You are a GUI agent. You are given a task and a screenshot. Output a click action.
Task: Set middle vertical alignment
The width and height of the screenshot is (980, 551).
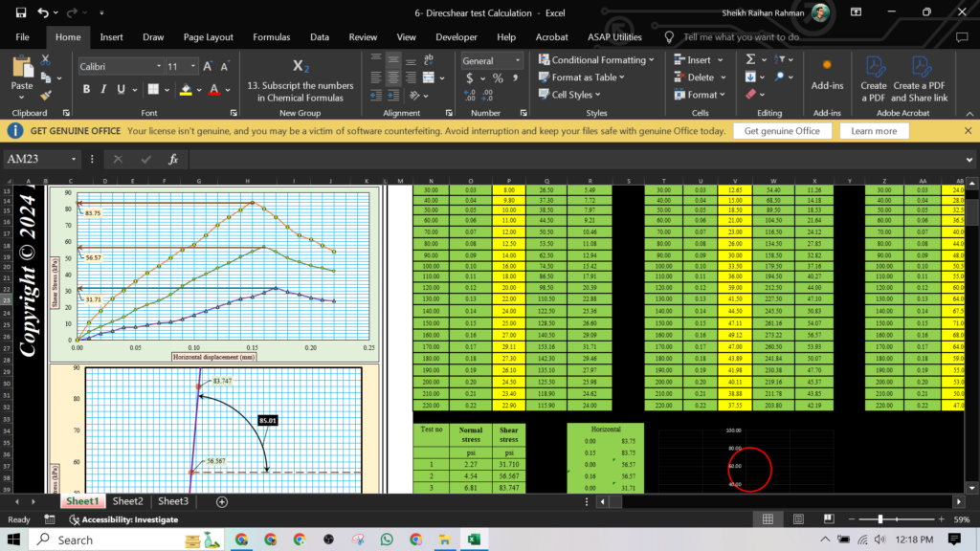pyautogui.click(x=393, y=60)
